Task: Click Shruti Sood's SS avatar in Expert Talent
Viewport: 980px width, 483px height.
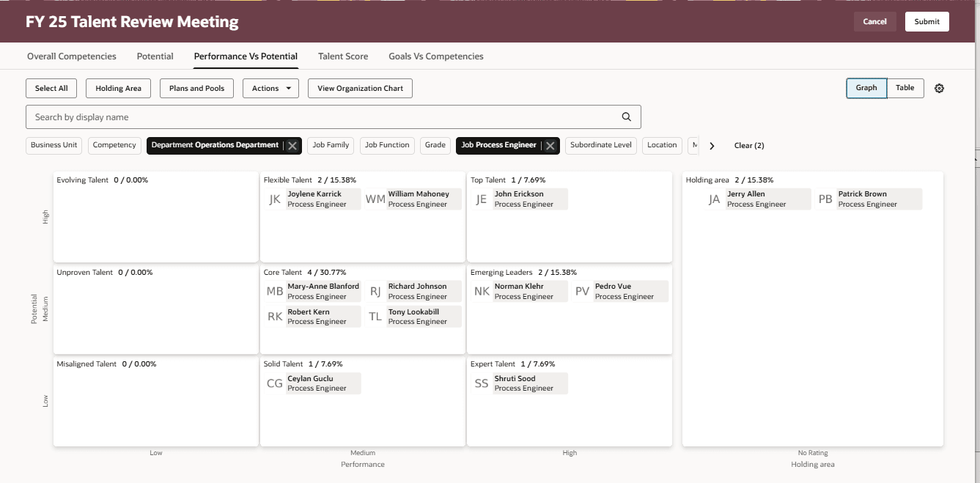Action: click(482, 383)
